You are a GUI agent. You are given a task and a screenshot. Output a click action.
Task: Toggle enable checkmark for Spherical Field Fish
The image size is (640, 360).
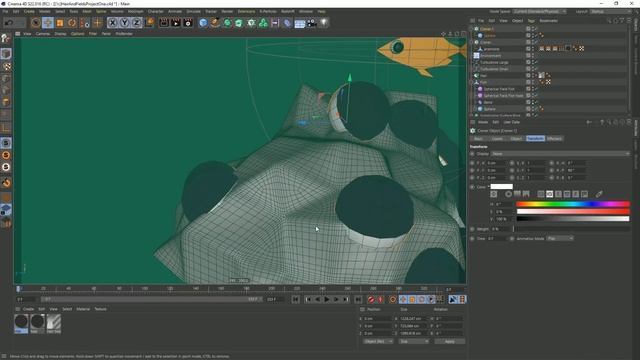(536, 89)
